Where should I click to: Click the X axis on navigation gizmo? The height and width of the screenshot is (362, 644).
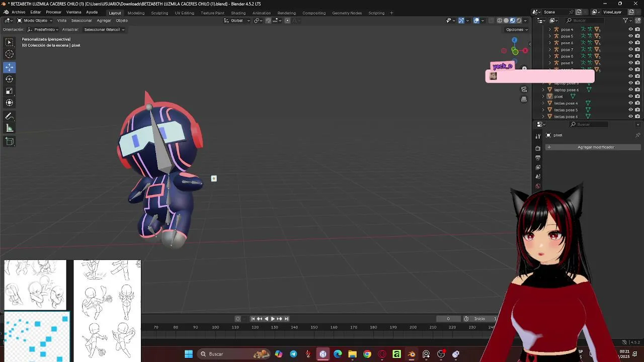[x=525, y=50]
